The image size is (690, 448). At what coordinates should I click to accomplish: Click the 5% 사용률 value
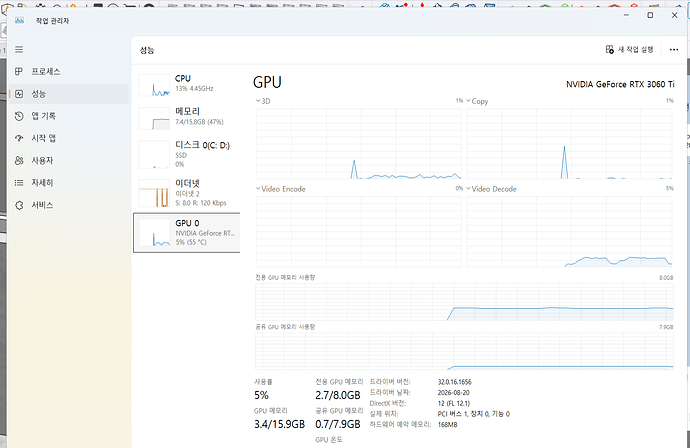[x=261, y=395]
